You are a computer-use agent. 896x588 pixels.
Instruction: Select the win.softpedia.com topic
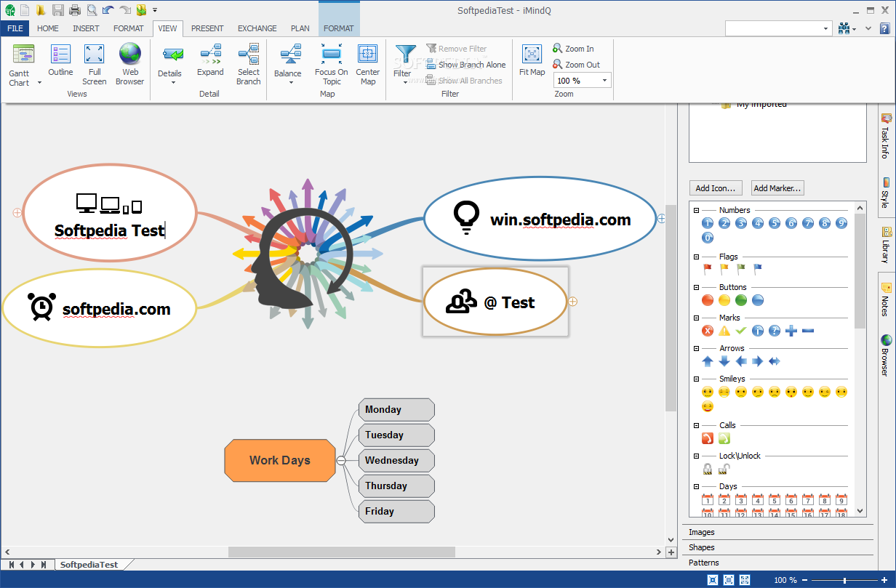tap(540, 219)
